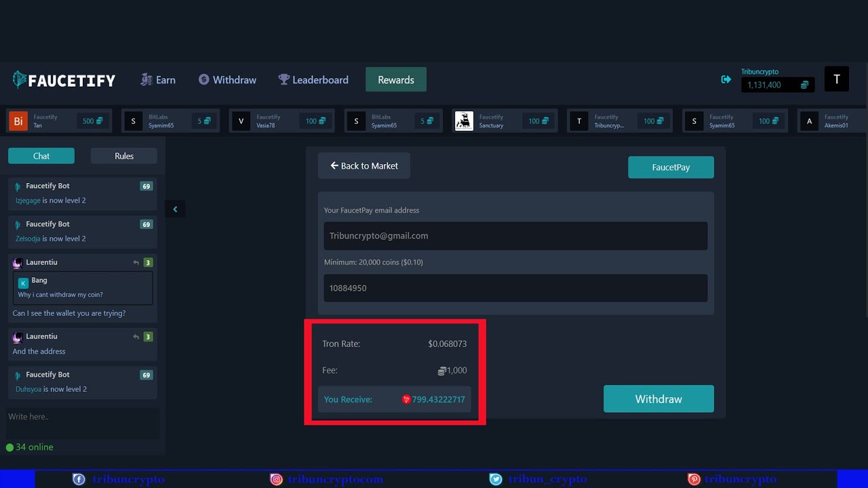868x488 pixels.
Task: Click the coin icon beside Fee 1,000
Action: [x=441, y=371]
